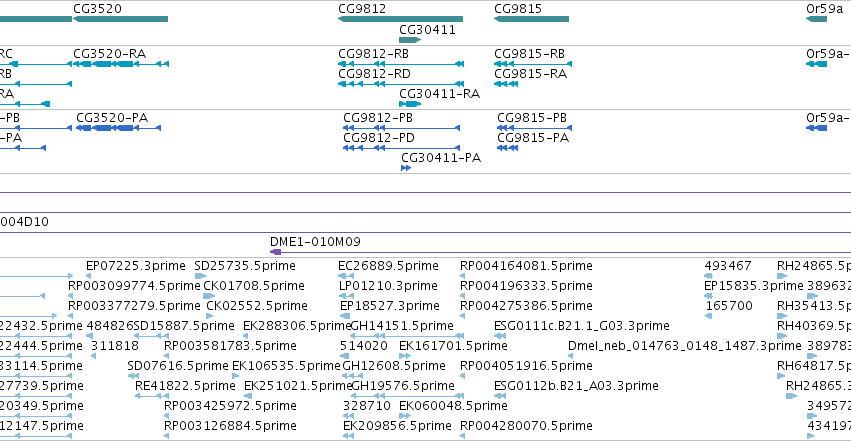Select the RP004164081.5prime EST label
Viewport: 851px width, 441px height.
[526, 266]
